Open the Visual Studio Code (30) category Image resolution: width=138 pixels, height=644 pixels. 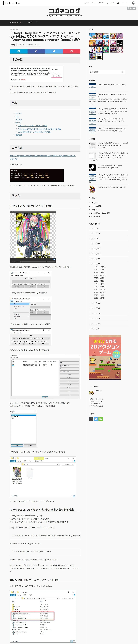[x=100, y=213]
